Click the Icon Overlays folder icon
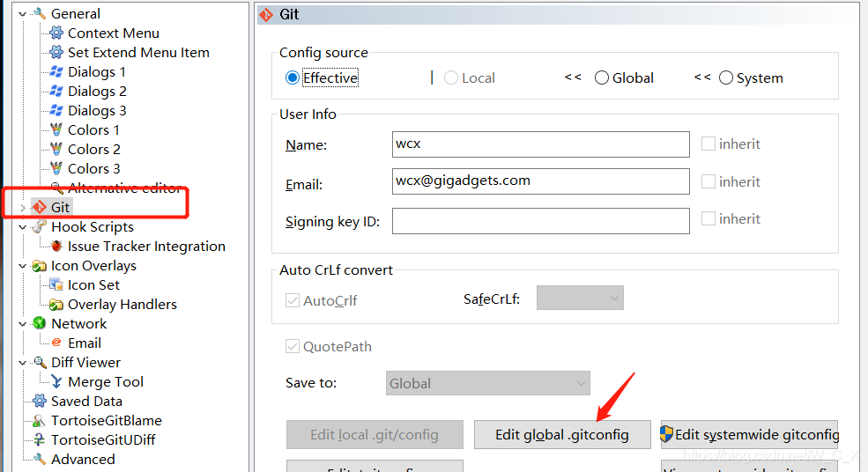 pos(40,266)
